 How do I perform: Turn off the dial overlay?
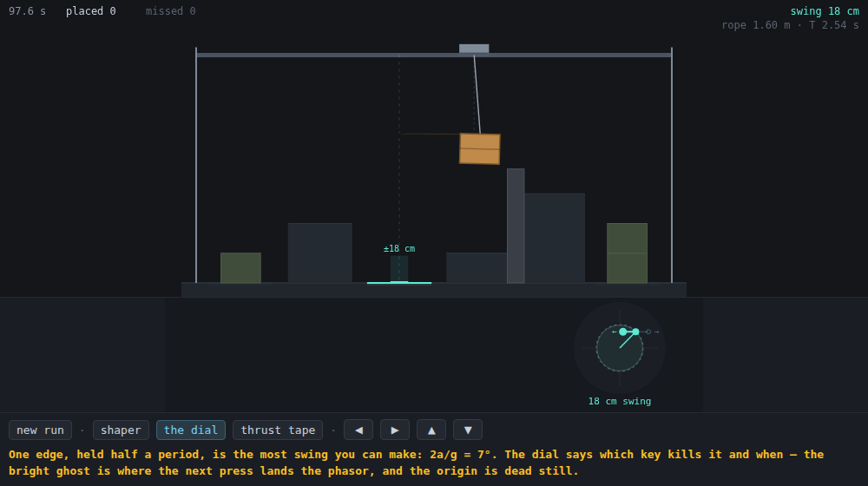pyautogui.click(x=191, y=430)
